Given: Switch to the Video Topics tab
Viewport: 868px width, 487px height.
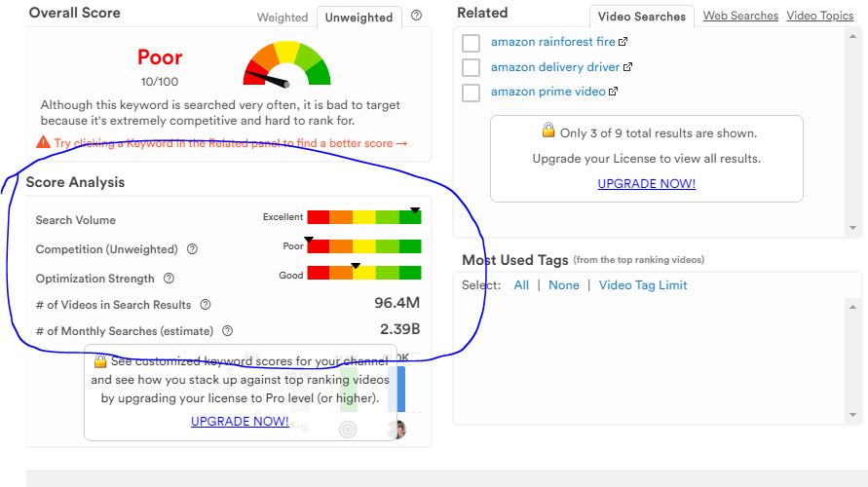Looking at the screenshot, I should (820, 16).
